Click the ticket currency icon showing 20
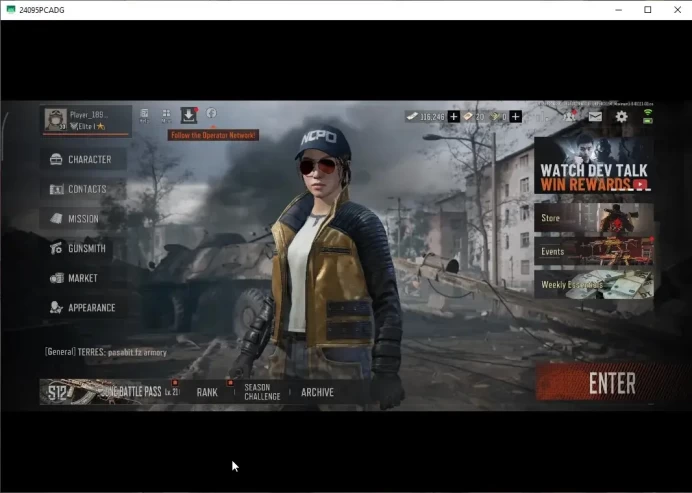 468,117
